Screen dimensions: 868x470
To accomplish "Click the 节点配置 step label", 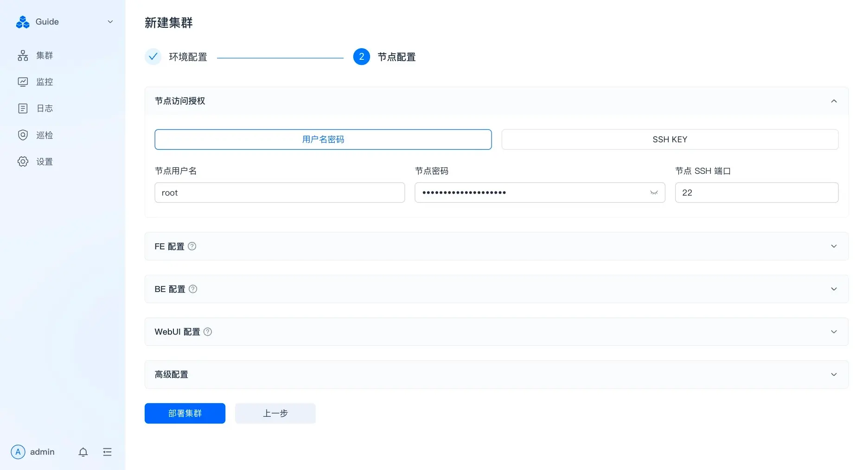I will coord(396,57).
